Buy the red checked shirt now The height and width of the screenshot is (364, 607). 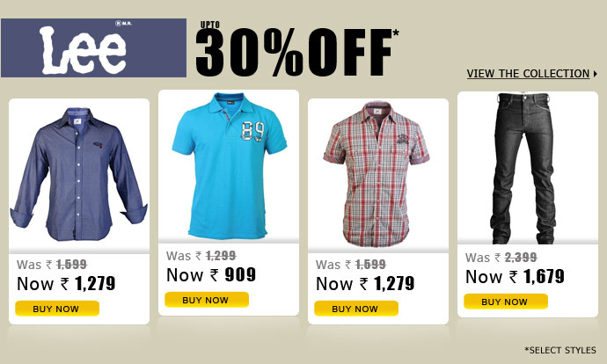click(x=356, y=309)
